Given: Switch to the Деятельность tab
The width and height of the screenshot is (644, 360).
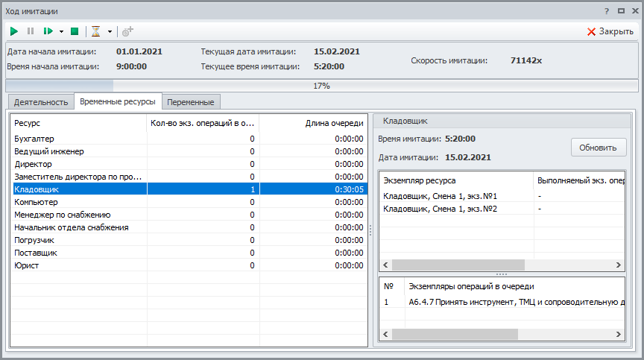Looking at the screenshot, I should [40, 102].
